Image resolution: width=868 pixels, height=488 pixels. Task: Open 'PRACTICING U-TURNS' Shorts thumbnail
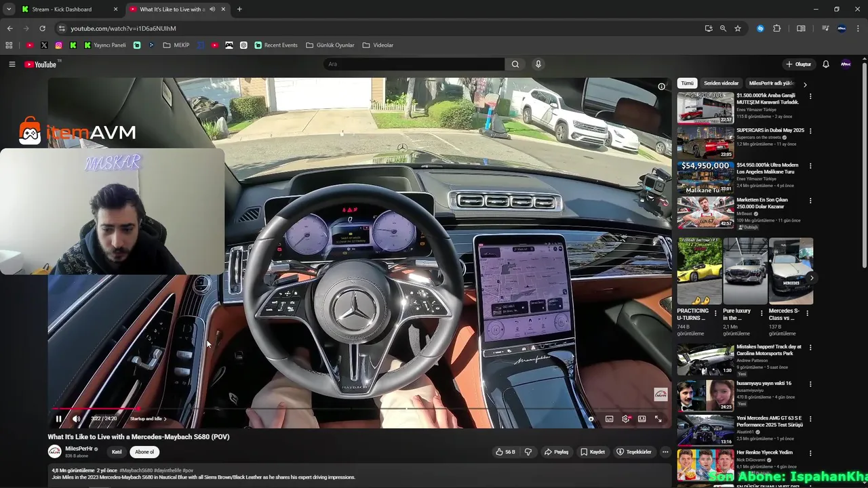pos(699,271)
